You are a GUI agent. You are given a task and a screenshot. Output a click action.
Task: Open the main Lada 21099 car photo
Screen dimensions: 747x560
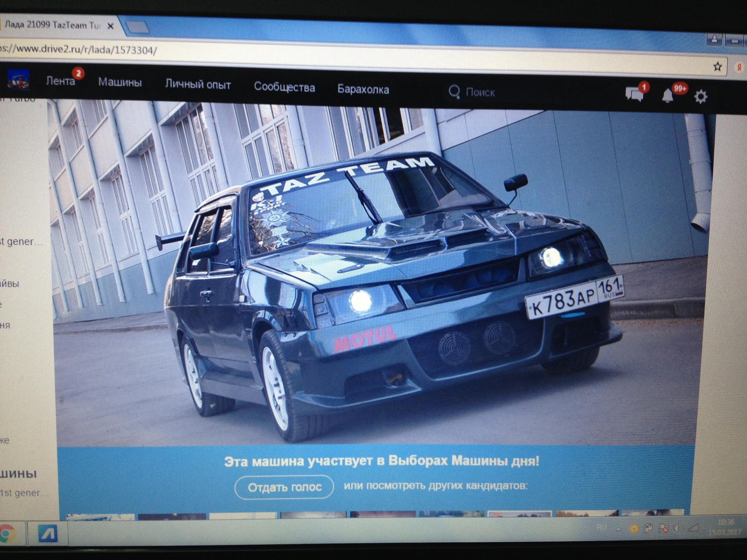click(x=381, y=272)
